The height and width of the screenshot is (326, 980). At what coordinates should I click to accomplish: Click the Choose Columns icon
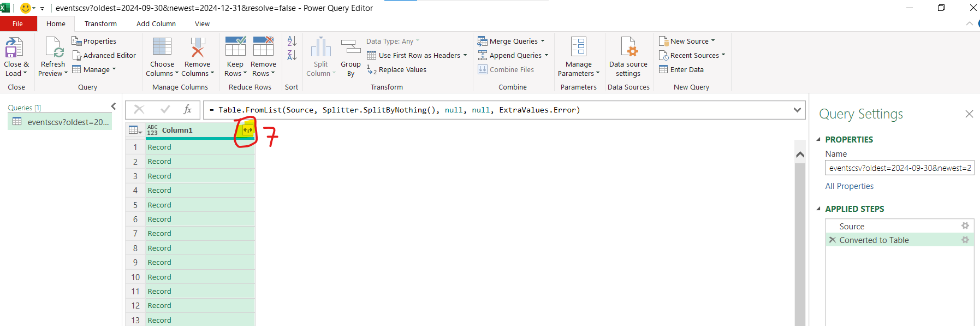162,47
